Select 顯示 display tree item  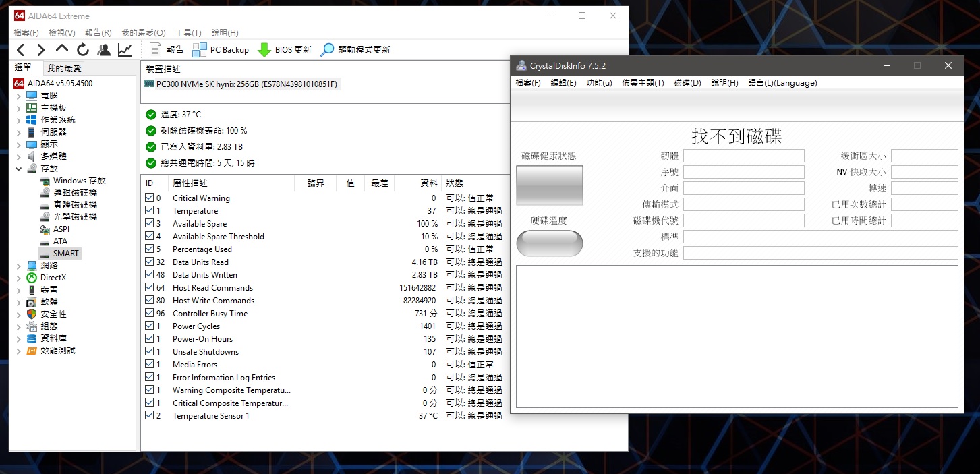(42, 144)
